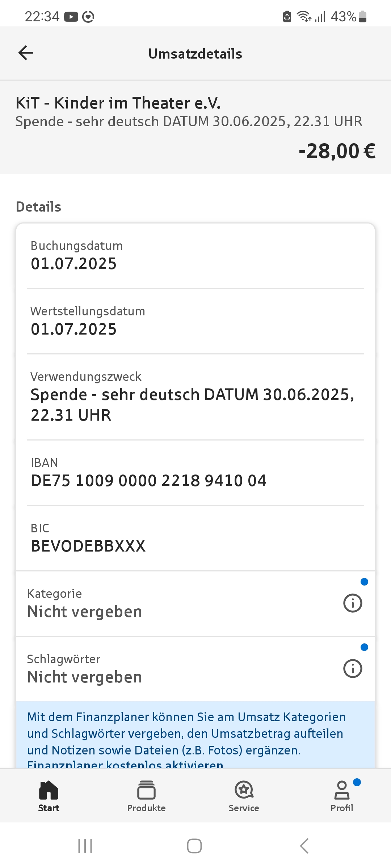Open the Kategorie 'Nicht vergeben' row

pyautogui.click(x=85, y=612)
